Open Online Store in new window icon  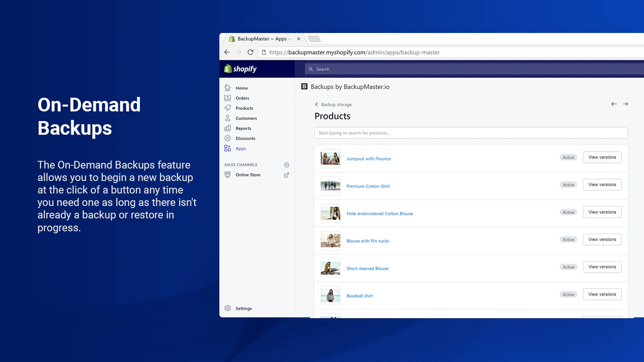click(287, 175)
